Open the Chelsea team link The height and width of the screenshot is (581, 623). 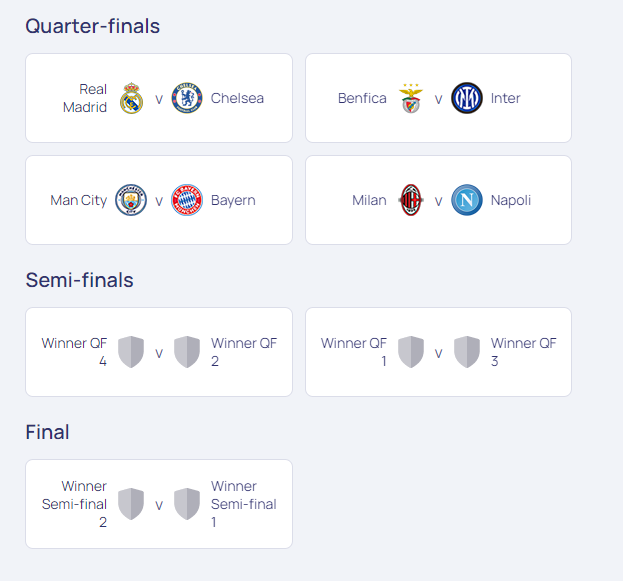[237, 98]
